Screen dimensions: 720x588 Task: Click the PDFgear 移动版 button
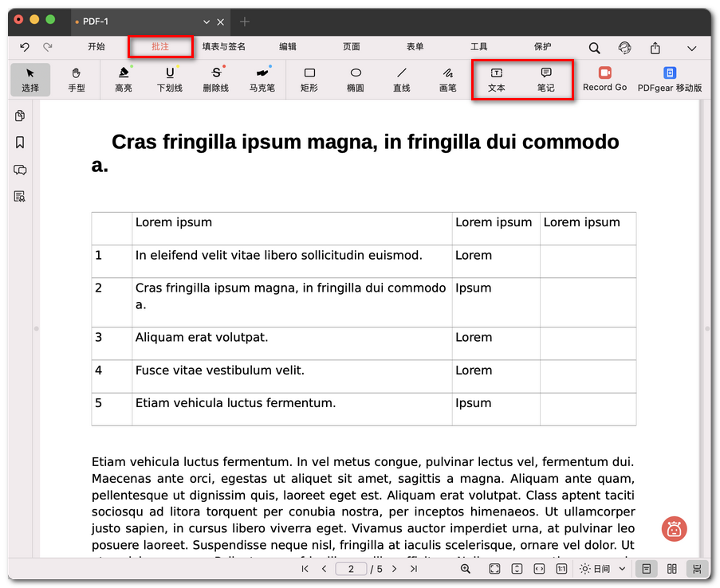[x=670, y=79]
